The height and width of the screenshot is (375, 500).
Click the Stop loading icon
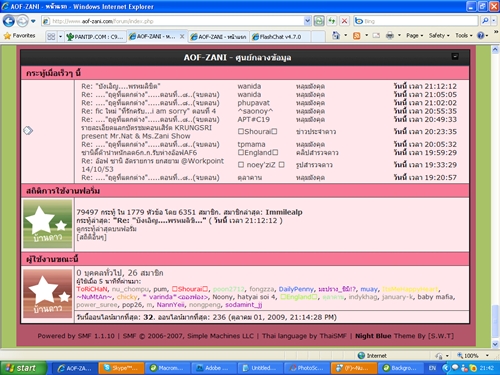coord(344,21)
